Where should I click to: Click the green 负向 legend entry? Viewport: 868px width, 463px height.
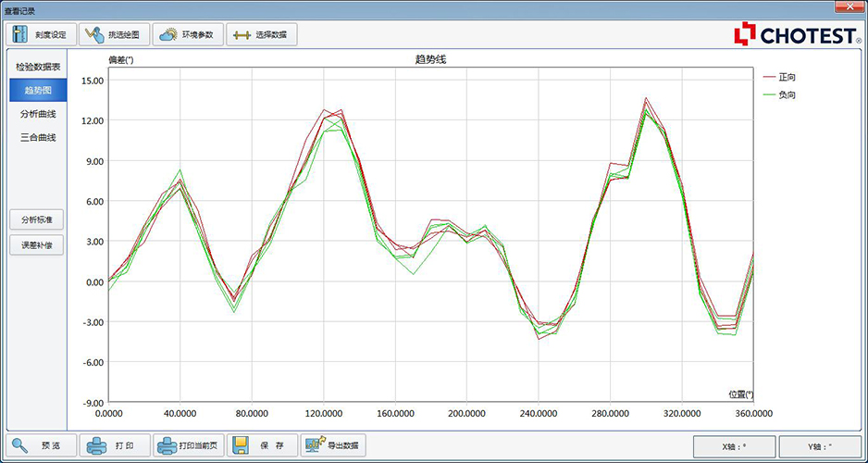tap(786, 94)
